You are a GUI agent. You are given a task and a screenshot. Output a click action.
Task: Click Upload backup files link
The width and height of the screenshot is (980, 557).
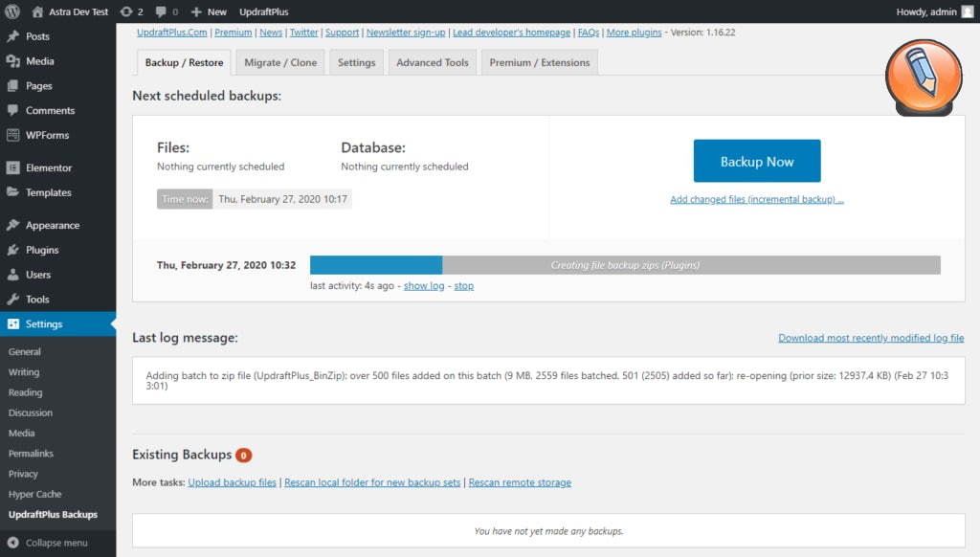pyautogui.click(x=232, y=482)
